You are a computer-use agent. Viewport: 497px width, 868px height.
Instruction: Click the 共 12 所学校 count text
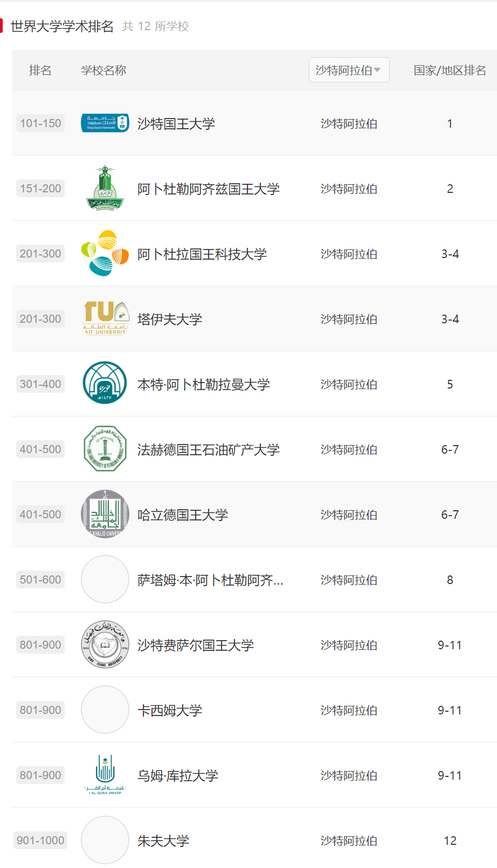[156, 26]
